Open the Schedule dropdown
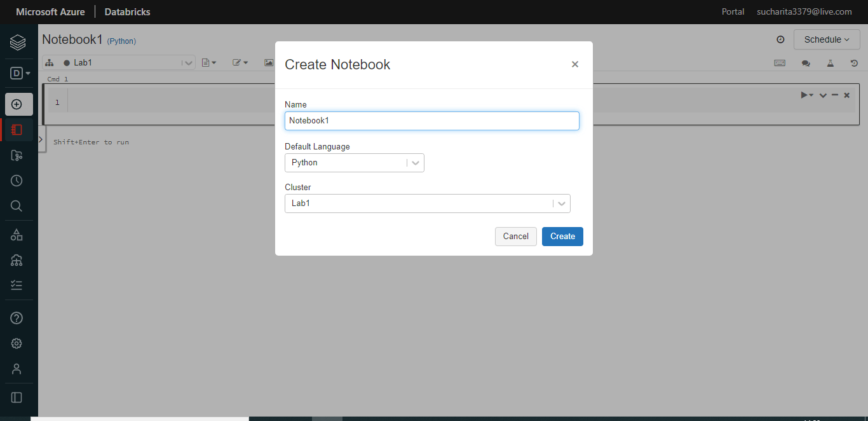The width and height of the screenshot is (868, 421). click(x=826, y=39)
